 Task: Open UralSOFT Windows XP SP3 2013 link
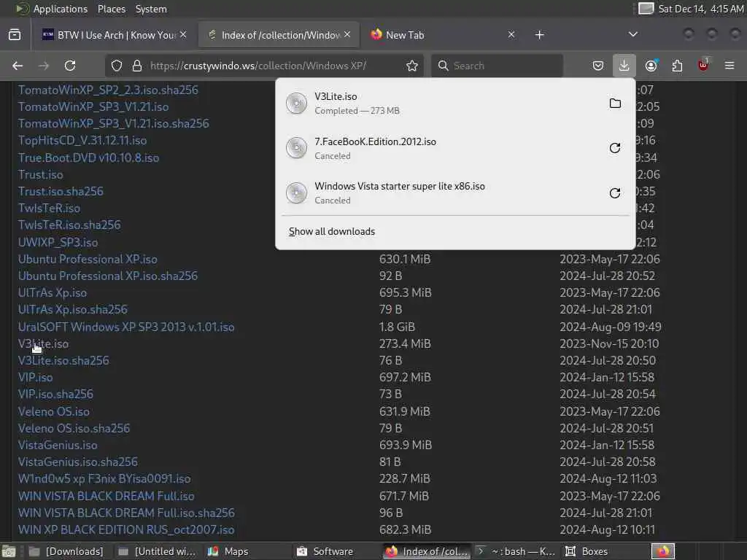[x=126, y=327]
